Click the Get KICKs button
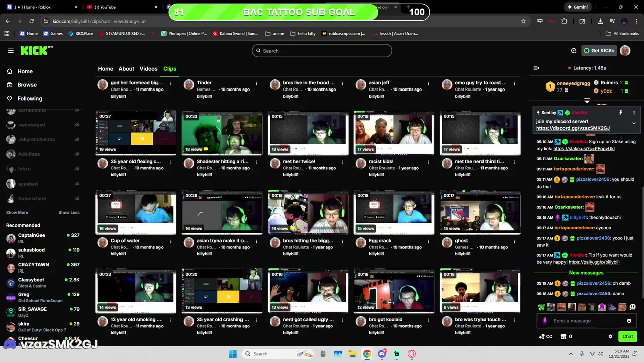644x362 pixels. [599, 51]
